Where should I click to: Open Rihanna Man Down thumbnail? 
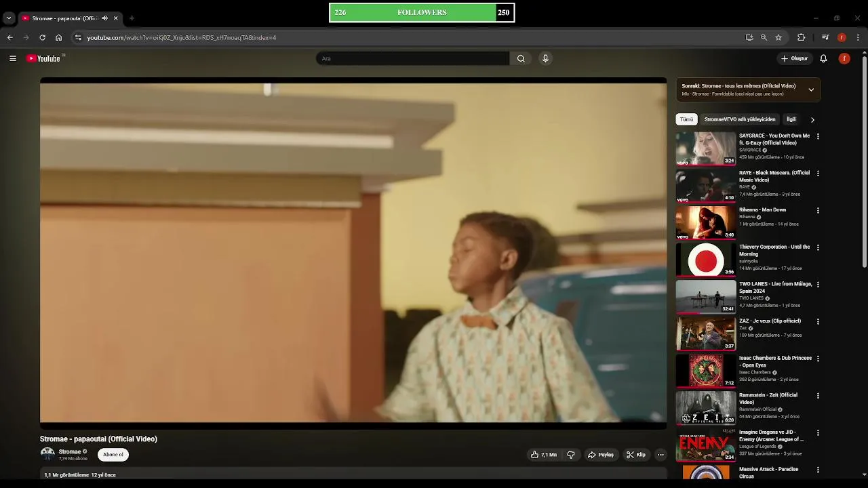click(x=706, y=222)
